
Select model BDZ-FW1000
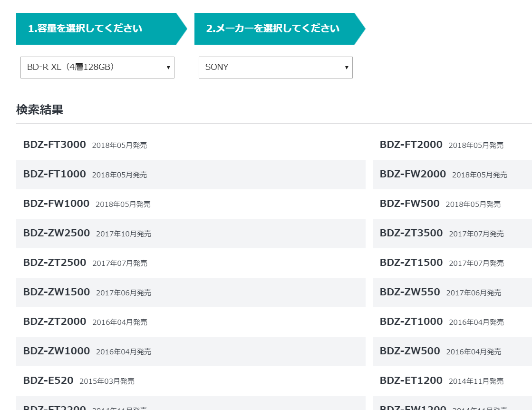tap(56, 204)
